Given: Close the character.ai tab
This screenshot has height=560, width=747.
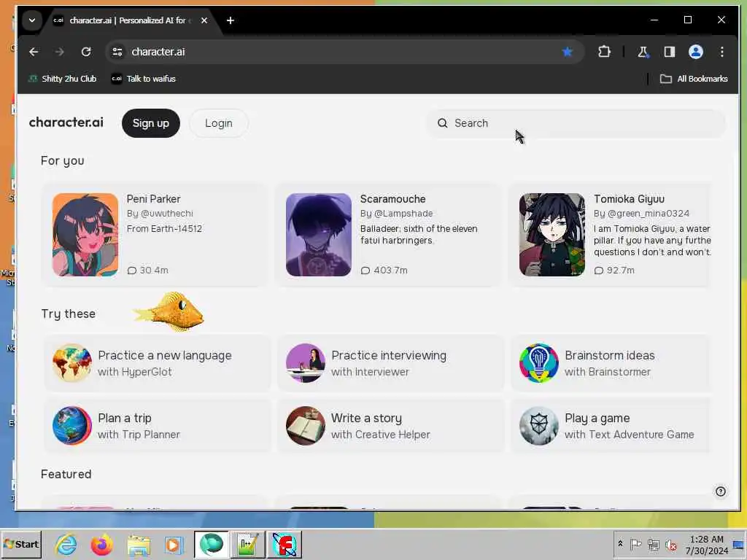Looking at the screenshot, I should [x=204, y=20].
